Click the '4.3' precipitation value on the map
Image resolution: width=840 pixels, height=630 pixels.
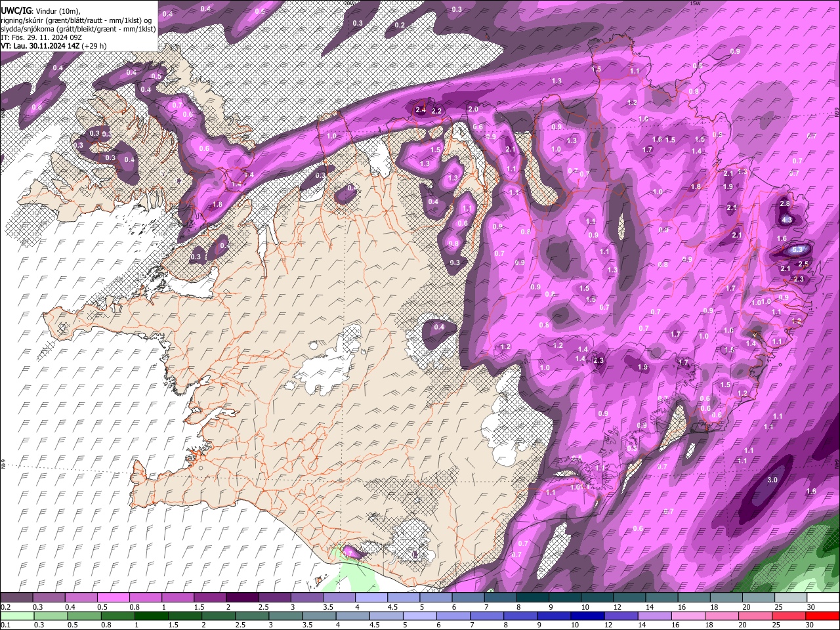point(787,220)
